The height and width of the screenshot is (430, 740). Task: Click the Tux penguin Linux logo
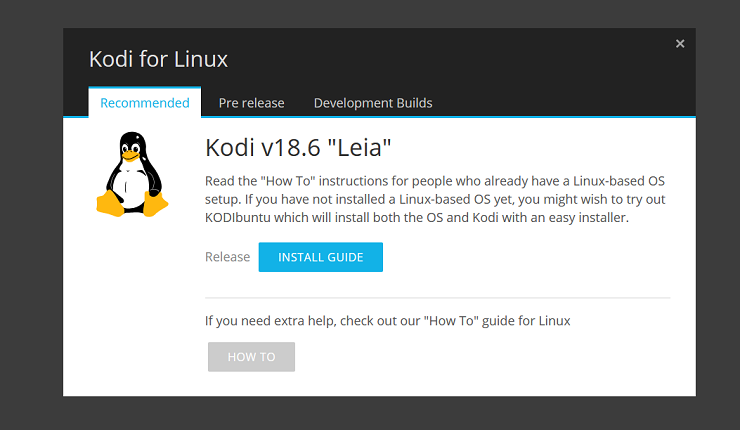(132, 174)
